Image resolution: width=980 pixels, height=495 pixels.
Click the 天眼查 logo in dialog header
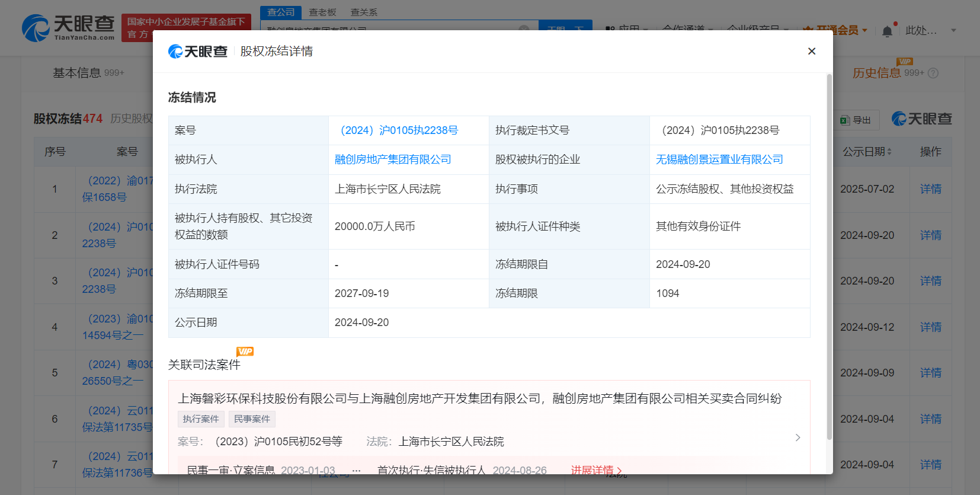coord(198,52)
